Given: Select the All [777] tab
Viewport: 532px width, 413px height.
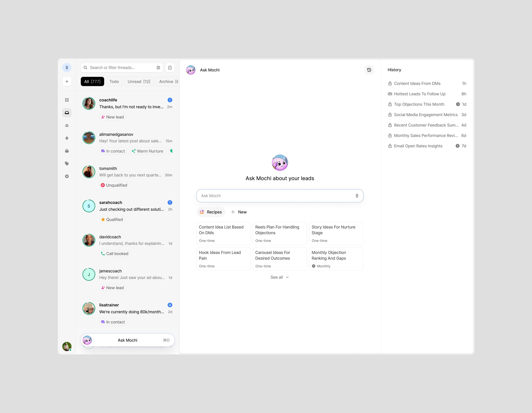Looking at the screenshot, I should pos(92,82).
